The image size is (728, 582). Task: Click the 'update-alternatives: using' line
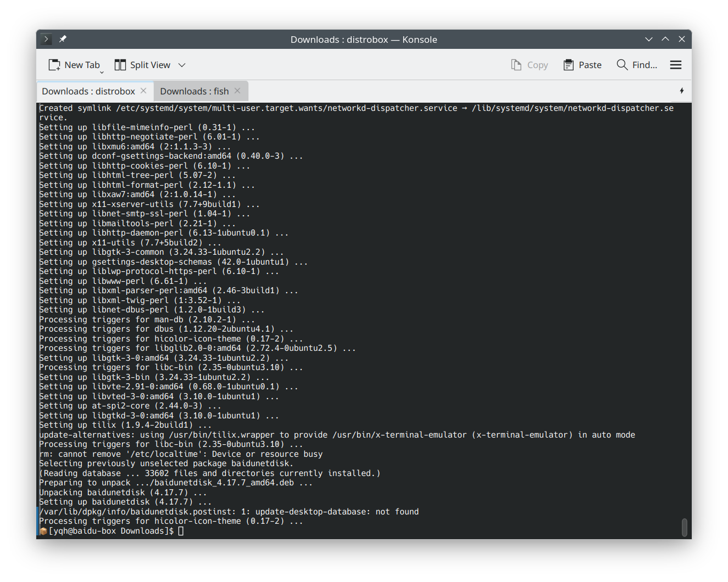337,435
